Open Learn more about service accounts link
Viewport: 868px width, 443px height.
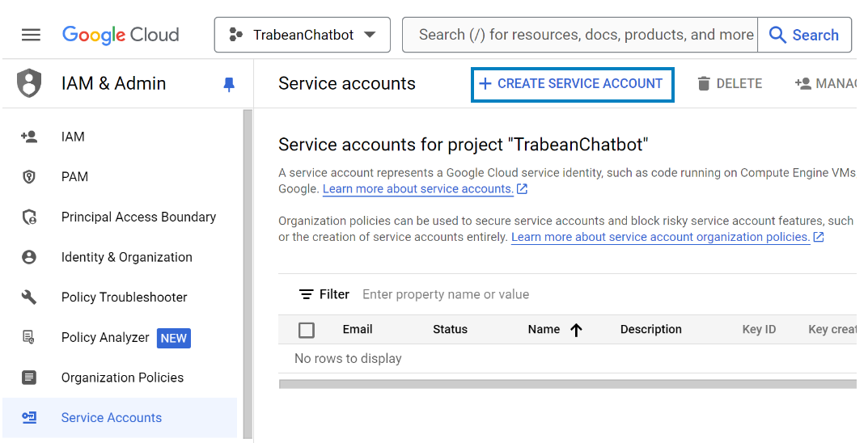pos(425,189)
